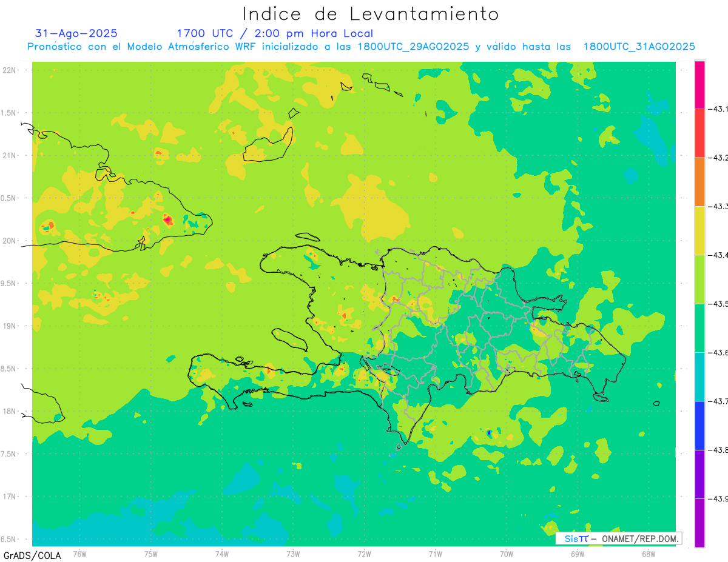Click the latitude label '22N'
This screenshot has height=562, width=728.
pos(9,70)
